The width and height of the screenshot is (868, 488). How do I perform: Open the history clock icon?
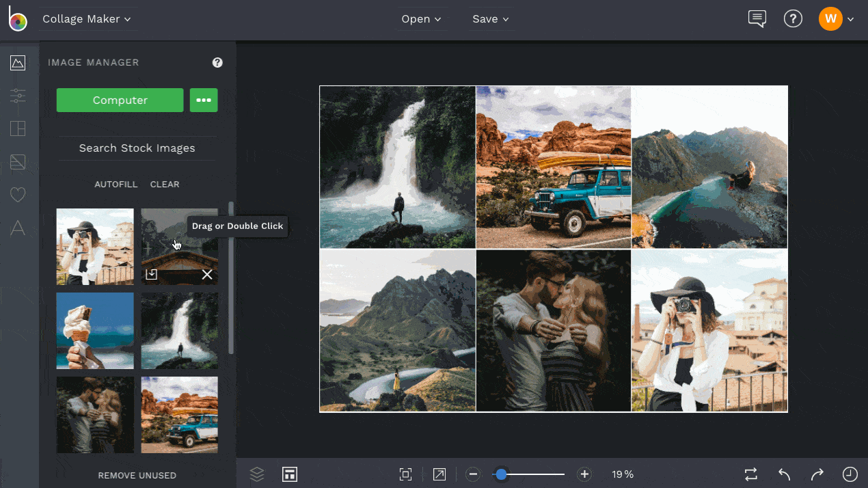click(850, 474)
